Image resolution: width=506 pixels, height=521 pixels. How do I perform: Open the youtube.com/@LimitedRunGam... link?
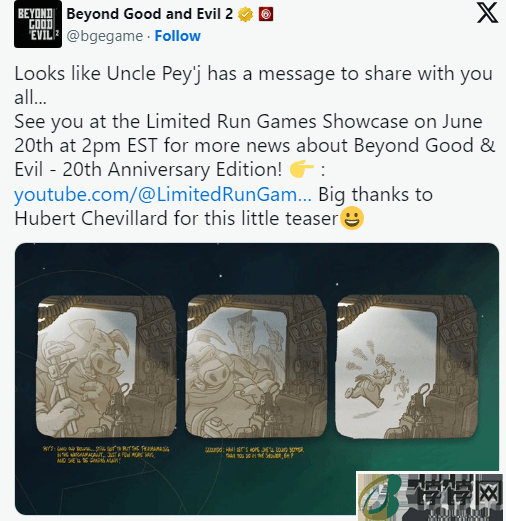pos(163,194)
